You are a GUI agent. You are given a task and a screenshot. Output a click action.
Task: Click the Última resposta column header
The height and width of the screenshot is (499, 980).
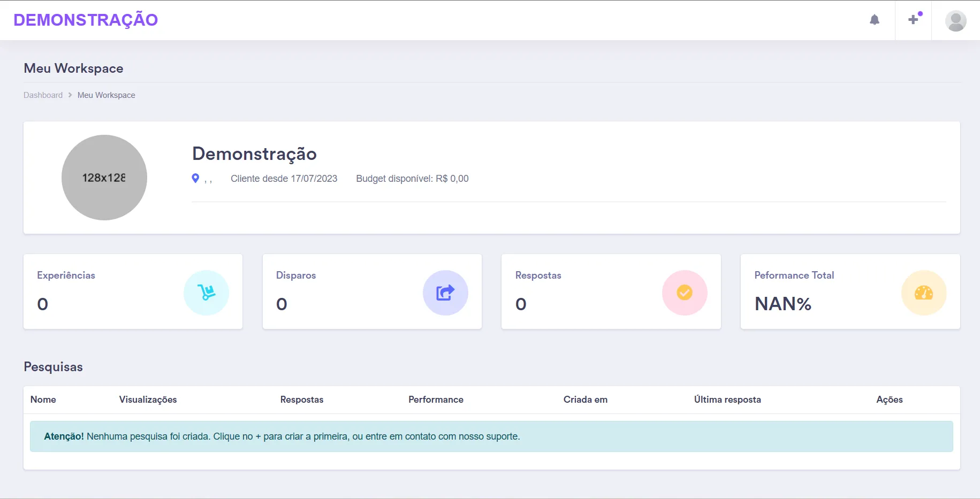727,400
